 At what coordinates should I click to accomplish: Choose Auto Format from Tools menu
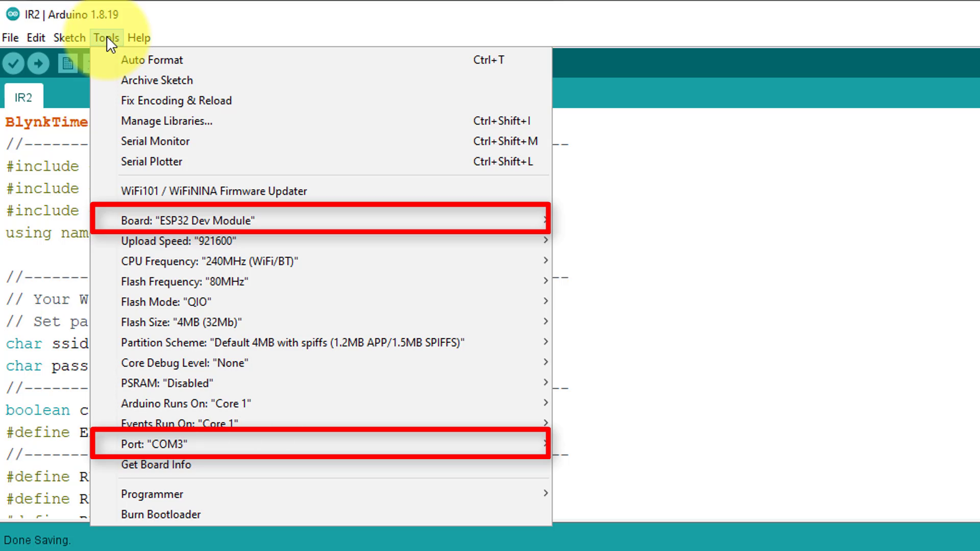[x=321, y=60]
